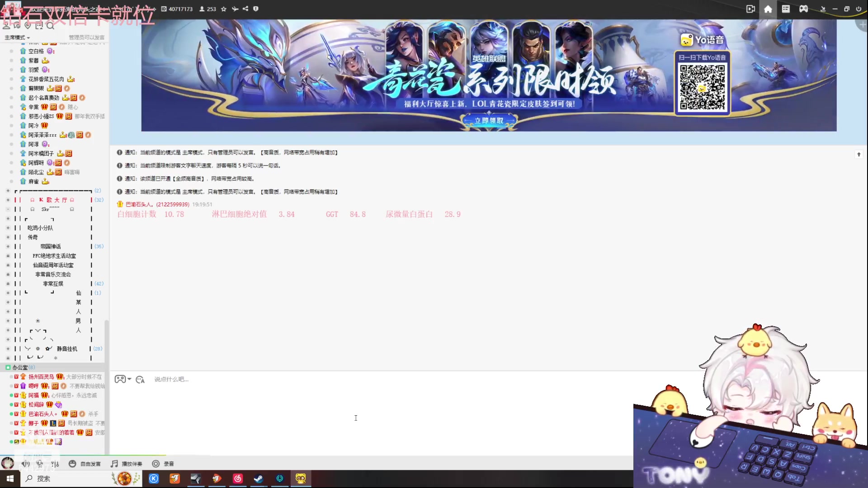
Task: Click my avatar at bottom left
Action: click(x=7, y=463)
